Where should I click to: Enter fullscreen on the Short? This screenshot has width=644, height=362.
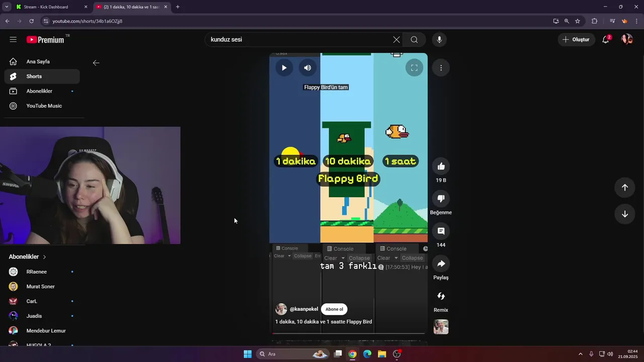coord(414,68)
